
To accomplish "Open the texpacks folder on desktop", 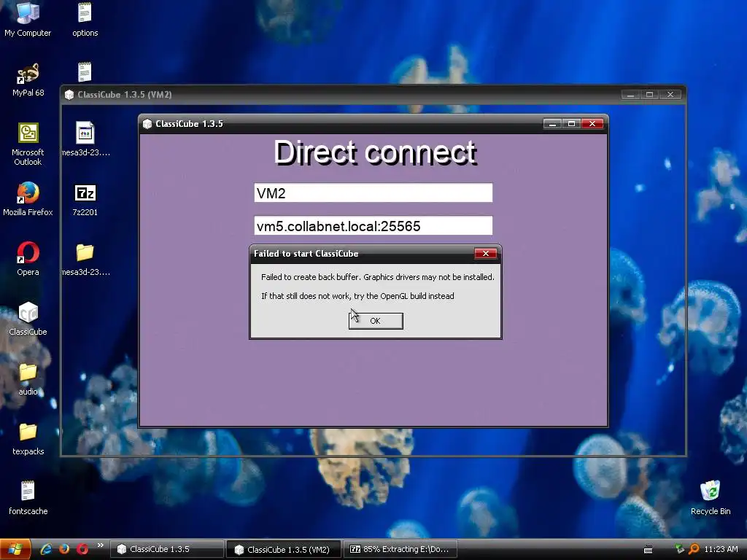I will click(x=28, y=438).
